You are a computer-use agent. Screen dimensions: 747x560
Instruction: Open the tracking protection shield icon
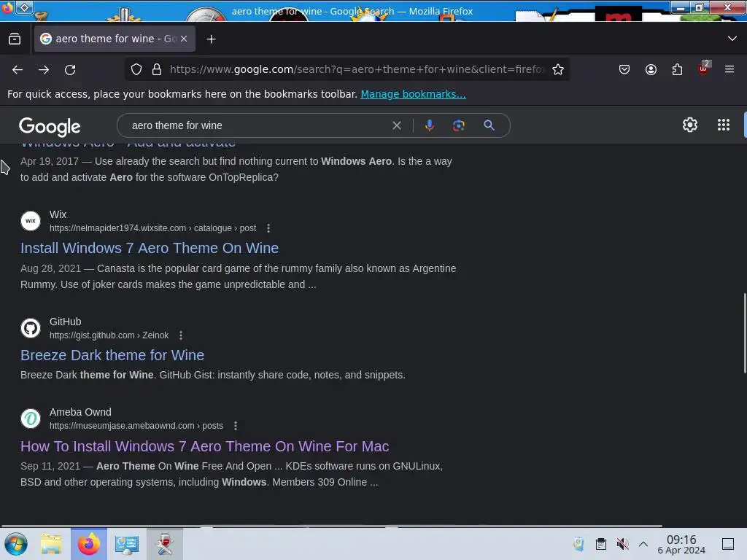[136, 69]
